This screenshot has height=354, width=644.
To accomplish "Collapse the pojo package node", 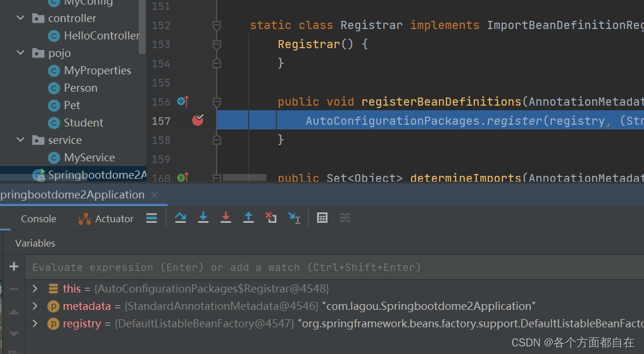I will pyautogui.click(x=20, y=52).
